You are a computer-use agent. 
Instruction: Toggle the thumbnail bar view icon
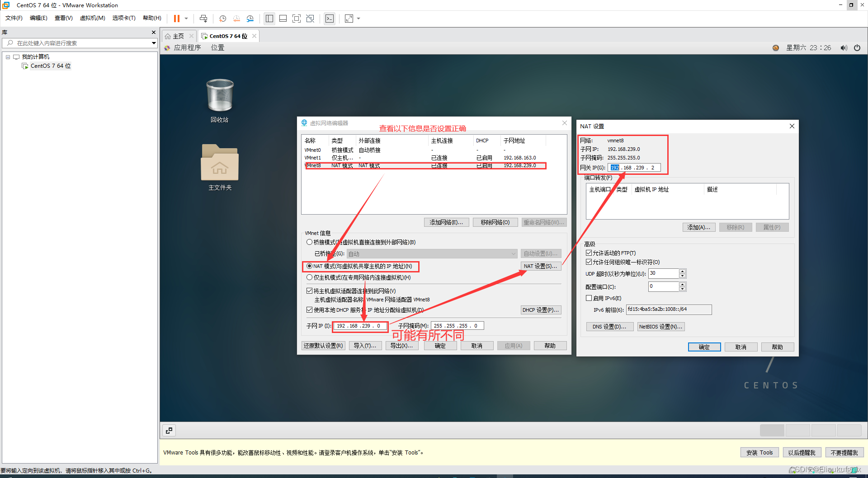pos(283,19)
